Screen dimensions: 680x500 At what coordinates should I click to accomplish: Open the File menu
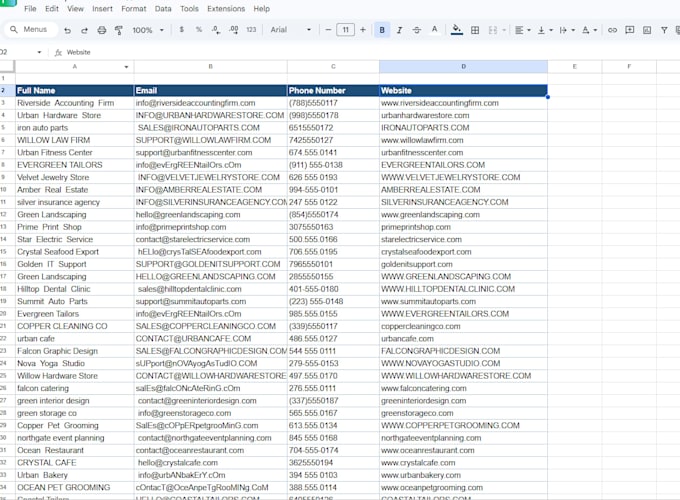tap(30, 9)
